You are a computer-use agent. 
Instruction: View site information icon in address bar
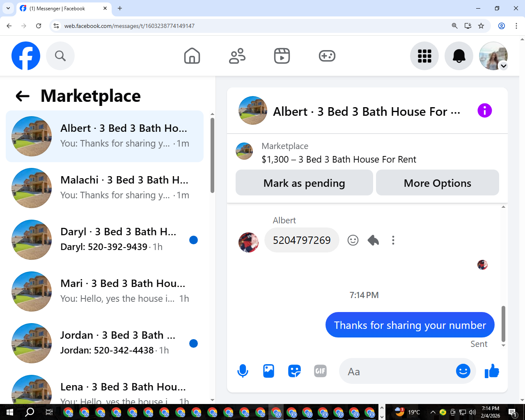pyautogui.click(x=56, y=26)
